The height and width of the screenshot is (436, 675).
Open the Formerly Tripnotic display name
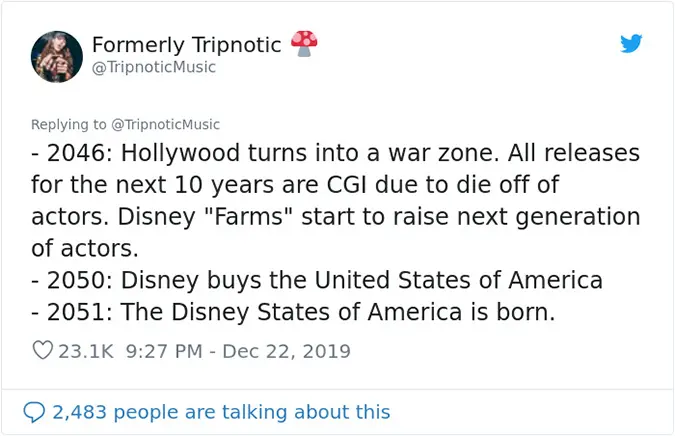click(187, 45)
